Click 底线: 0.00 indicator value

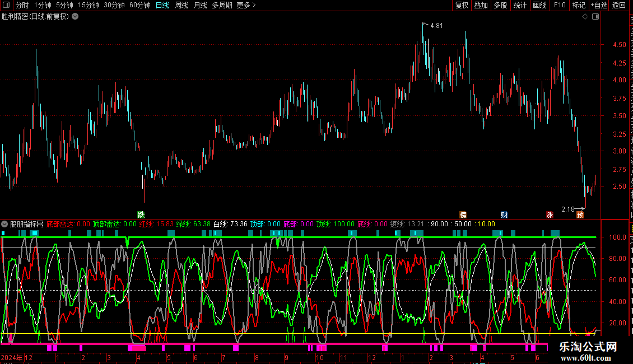click(373, 224)
